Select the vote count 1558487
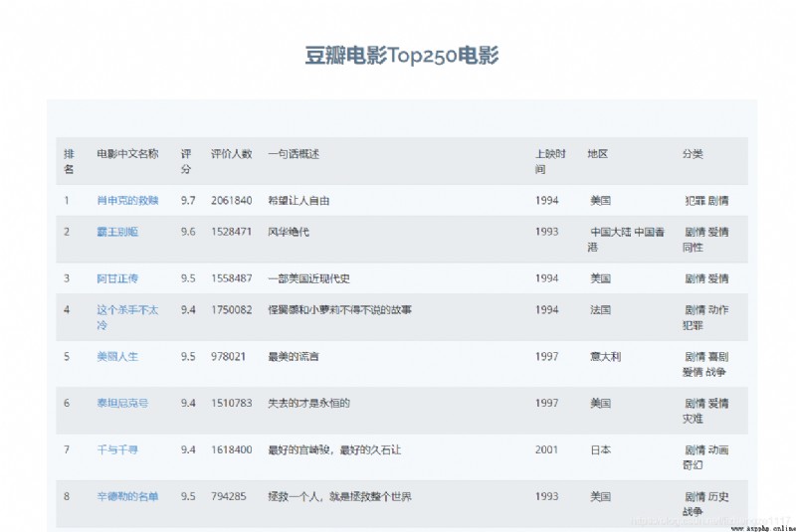The height and width of the screenshot is (532, 796). click(232, 278)
